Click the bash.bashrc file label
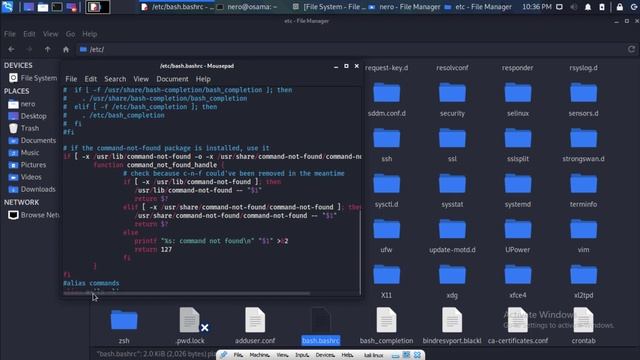Image resolution: width=640 pixels, height=360 pixels. (321, 340)
